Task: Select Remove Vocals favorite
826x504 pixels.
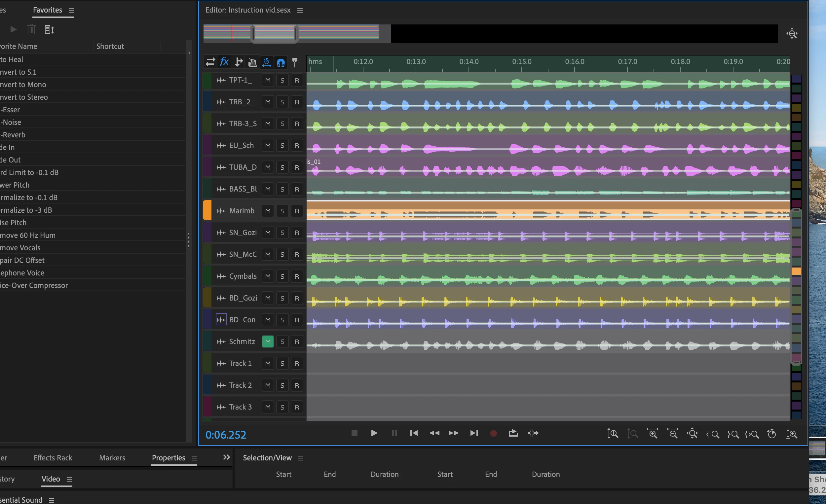Action: (20, 248)
